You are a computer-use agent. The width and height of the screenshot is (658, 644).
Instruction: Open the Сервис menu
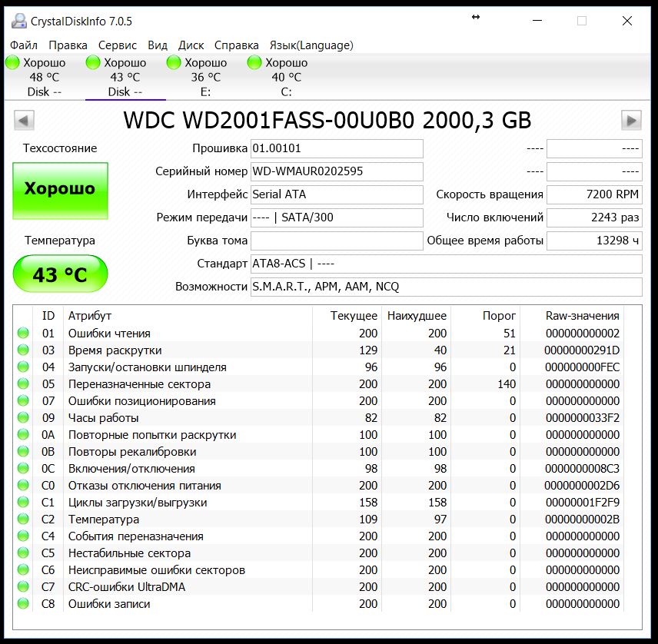118,45
